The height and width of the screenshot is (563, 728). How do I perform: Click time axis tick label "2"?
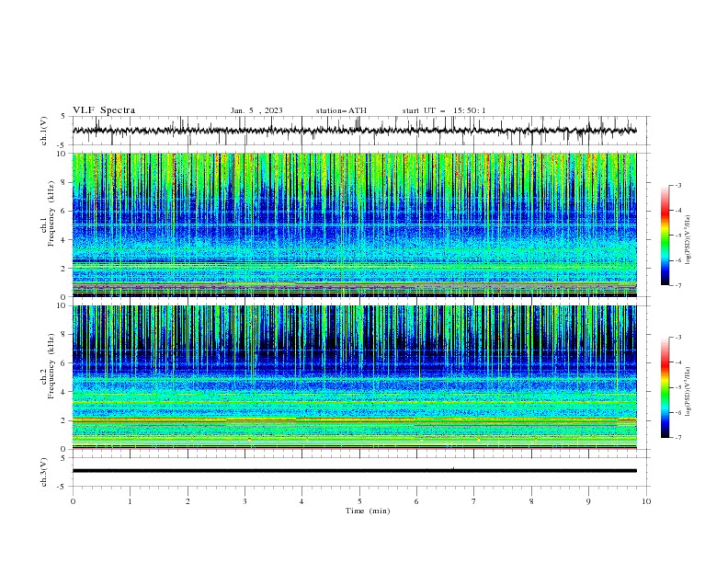click(188, 501)
